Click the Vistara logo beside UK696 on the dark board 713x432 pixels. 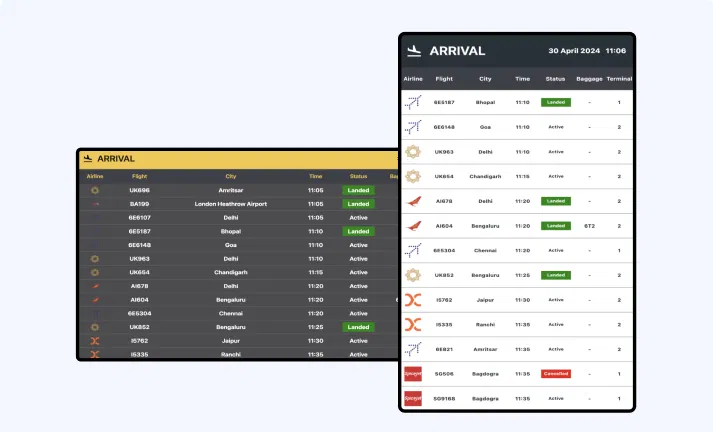click(95, 190)
